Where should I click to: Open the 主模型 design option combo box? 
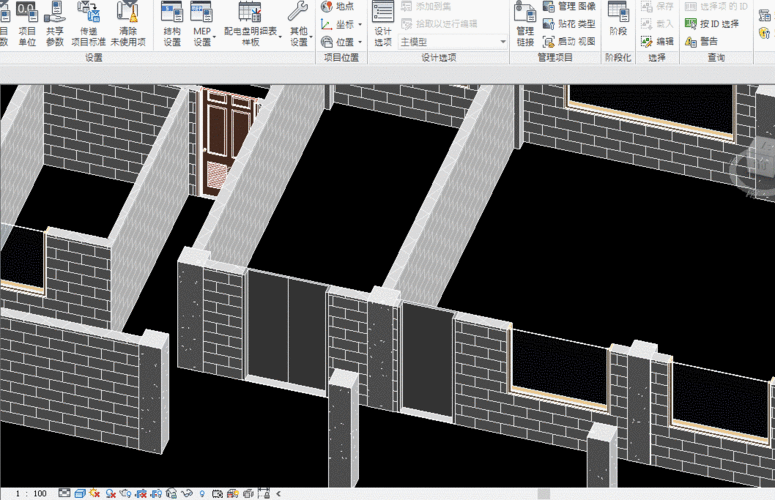pyautogui.click(x=453, y=42)
